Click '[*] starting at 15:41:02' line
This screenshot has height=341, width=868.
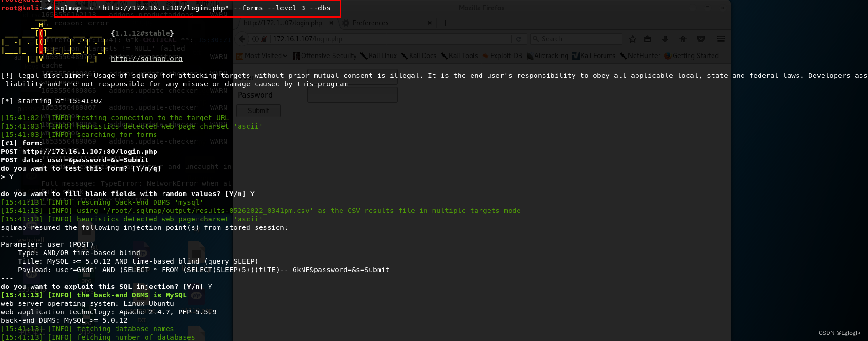point(52,101)
